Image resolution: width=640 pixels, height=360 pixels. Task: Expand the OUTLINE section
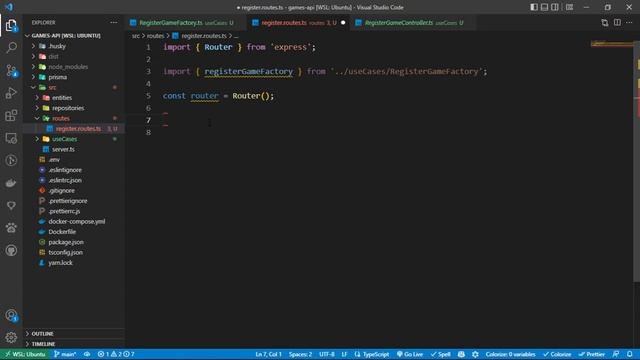click(x=74, y=333)
